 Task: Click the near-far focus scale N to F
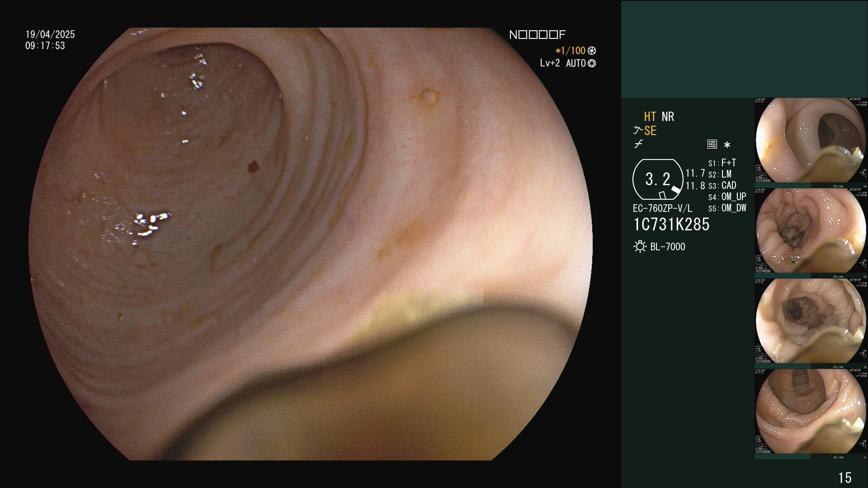(x=537, y=35)
